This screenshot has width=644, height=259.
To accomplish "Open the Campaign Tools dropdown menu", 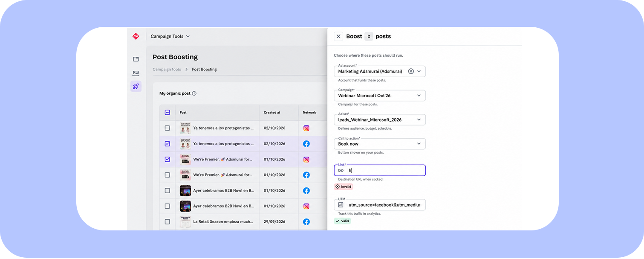I will pos(170,36).
